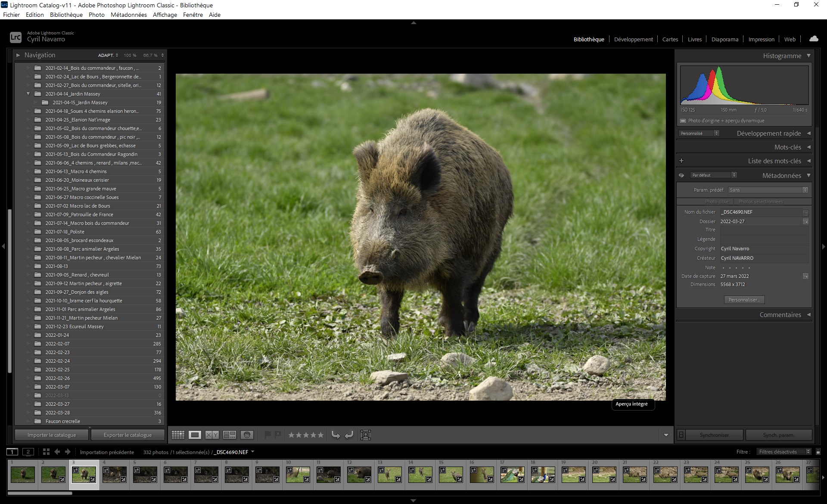
Task: Toggle Metadata panel eye icon
Action: coord(681,175)
